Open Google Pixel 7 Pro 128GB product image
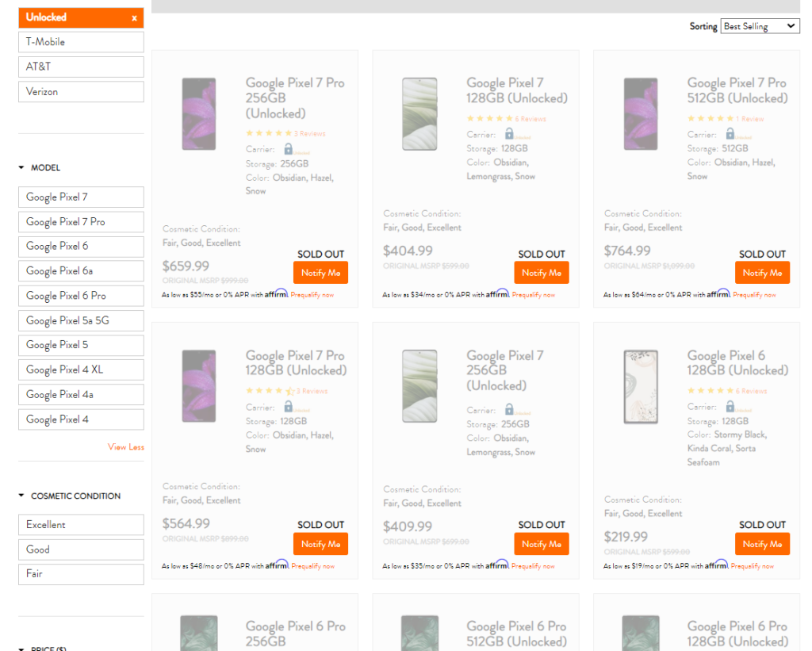The height and width of the screenshot is (651, 812). pyautogui.click(x=199, y=386)
